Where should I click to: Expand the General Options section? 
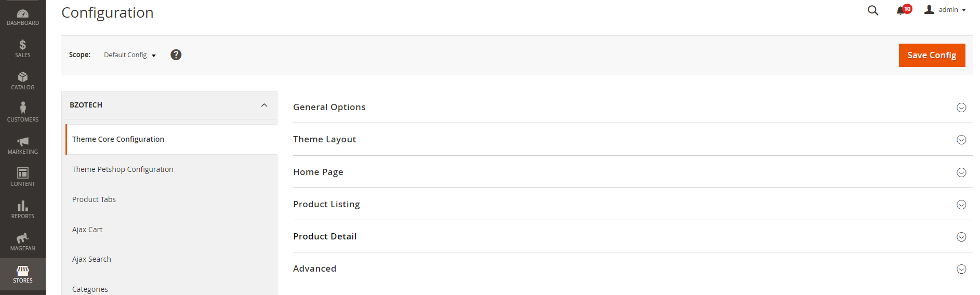pos(633,107)
